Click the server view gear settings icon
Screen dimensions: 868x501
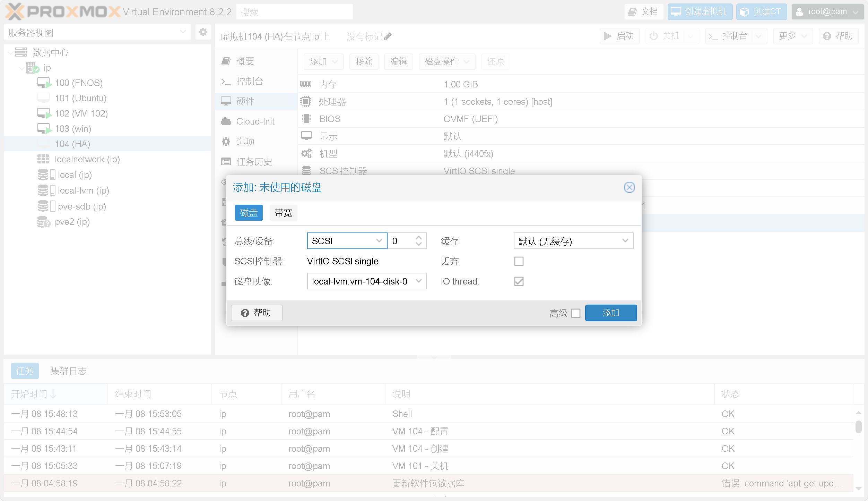(203, 32)
